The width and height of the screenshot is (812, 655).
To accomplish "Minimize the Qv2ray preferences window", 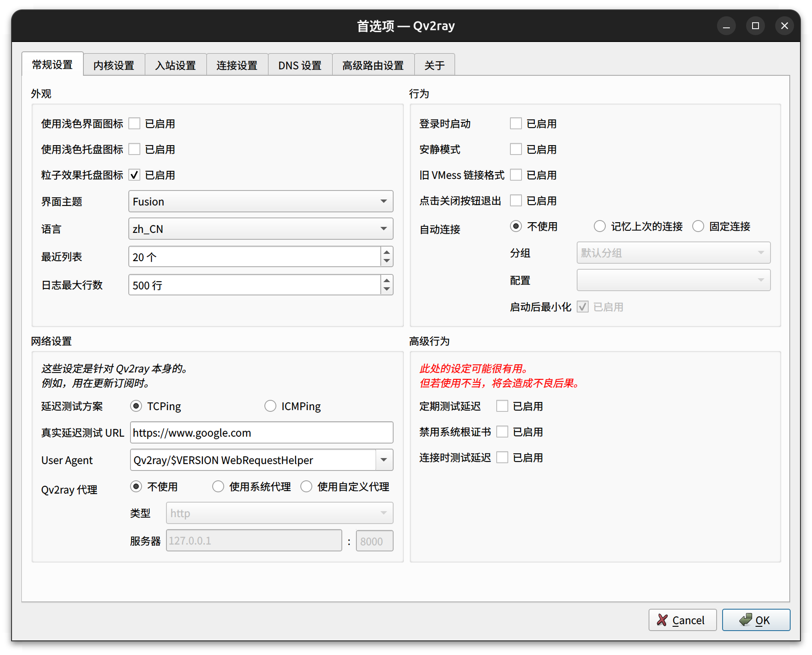I will pos(726,26).
